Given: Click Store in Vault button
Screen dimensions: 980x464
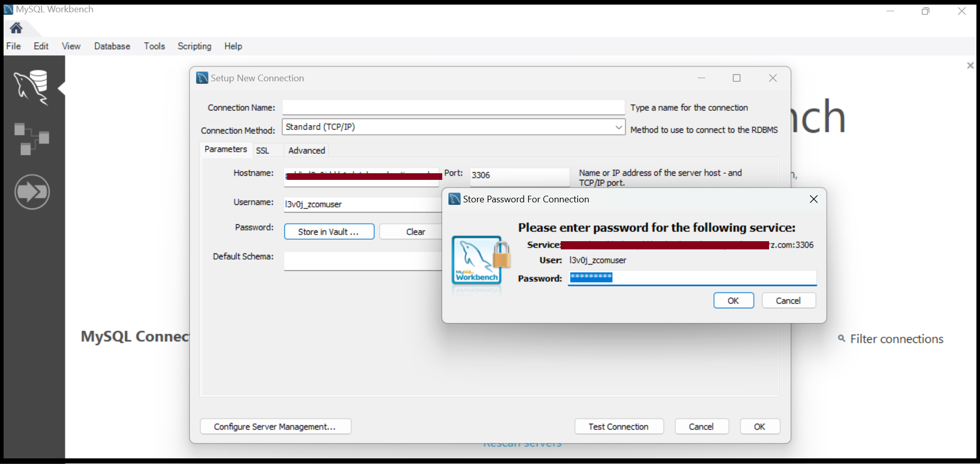Looking at the screenshot, I should tap(329, 231).
